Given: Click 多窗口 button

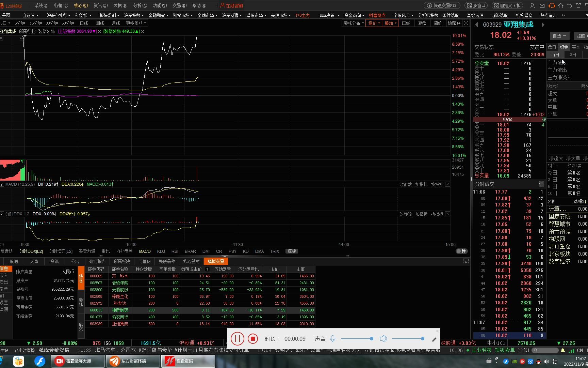Looking at the screenshot, I should (476, 6).
